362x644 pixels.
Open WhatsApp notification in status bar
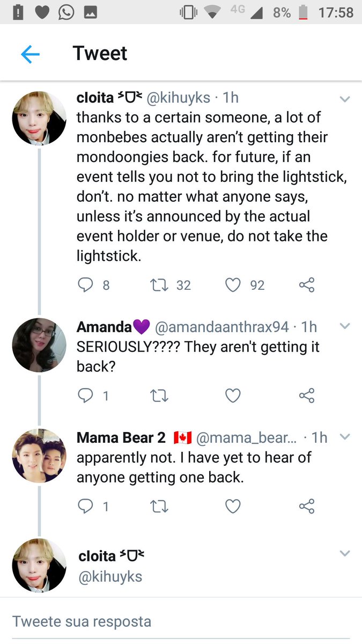click(67, 12)
